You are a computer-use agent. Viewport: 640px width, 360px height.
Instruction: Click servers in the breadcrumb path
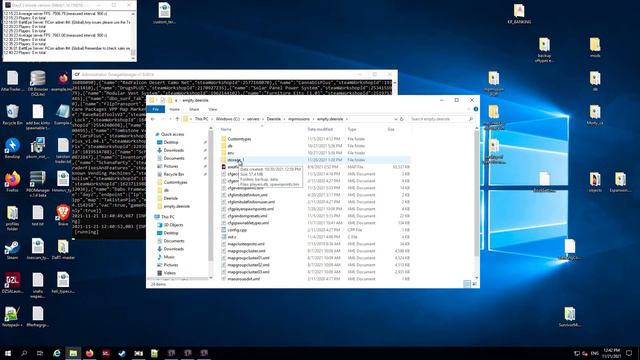pyautogui.click(x=253, y=119)
